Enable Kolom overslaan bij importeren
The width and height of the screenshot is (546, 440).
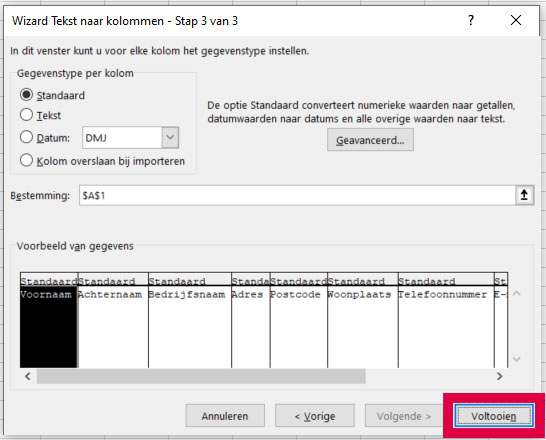tap(26, 160)
